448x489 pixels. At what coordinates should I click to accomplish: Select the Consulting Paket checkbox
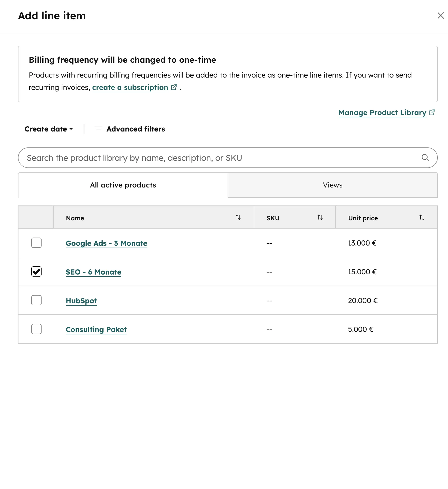tap(36, 329)
